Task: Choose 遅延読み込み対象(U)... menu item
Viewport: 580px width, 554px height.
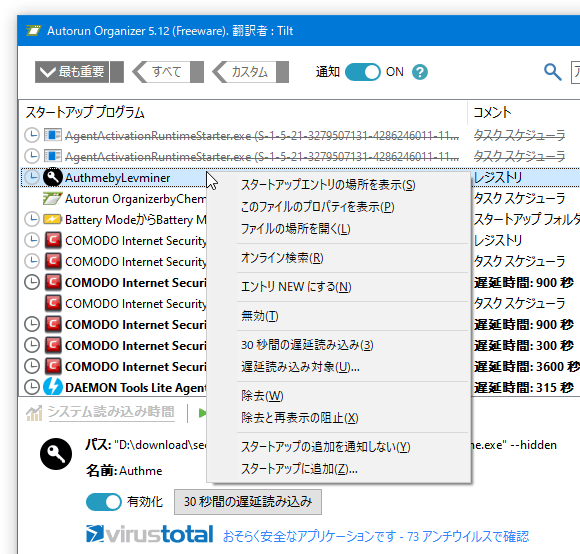Action: click(x=300, y=367)
